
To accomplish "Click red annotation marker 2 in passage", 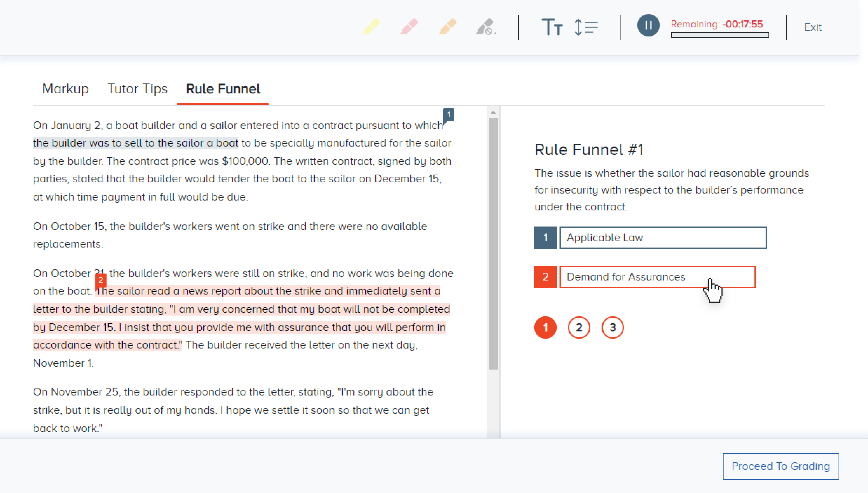I will point(101,280).
